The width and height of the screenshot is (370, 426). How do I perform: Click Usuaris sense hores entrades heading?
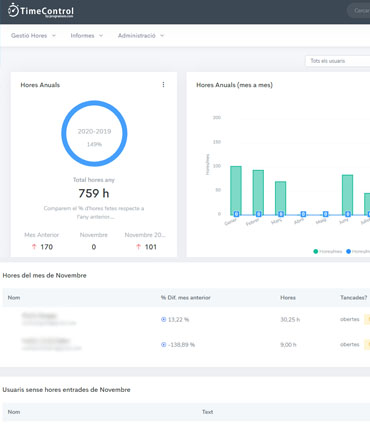pyautogui.click(x=66, y=390)
